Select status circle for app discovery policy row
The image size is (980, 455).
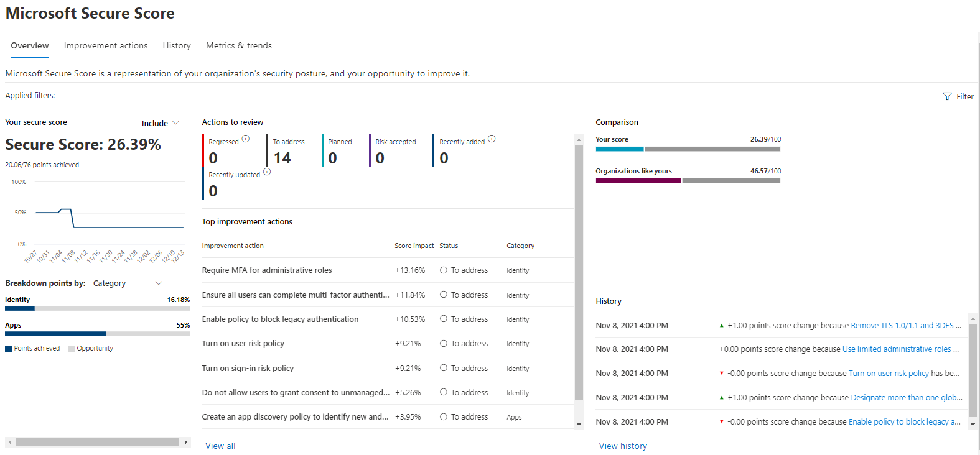[x=444, y=417]
